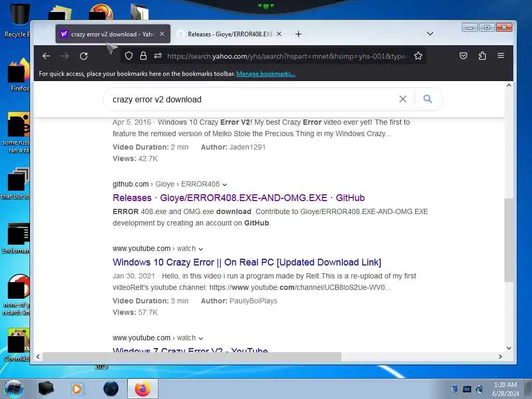Image resolution: width=532 pixels, height=399 pixels.
Task: Click the horizontal scrollbar right arrow
Action: (x=500, y=356)
